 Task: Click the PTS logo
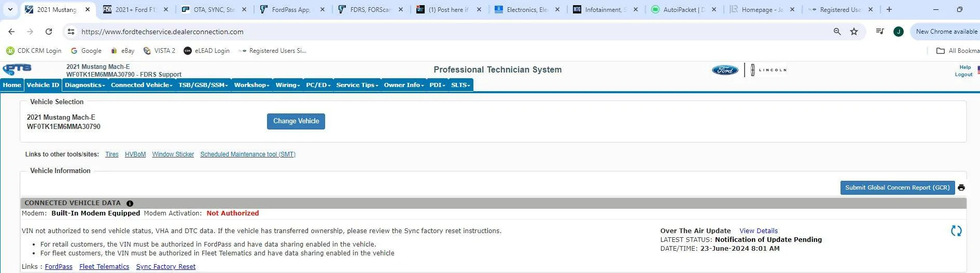tap(17, 69)
